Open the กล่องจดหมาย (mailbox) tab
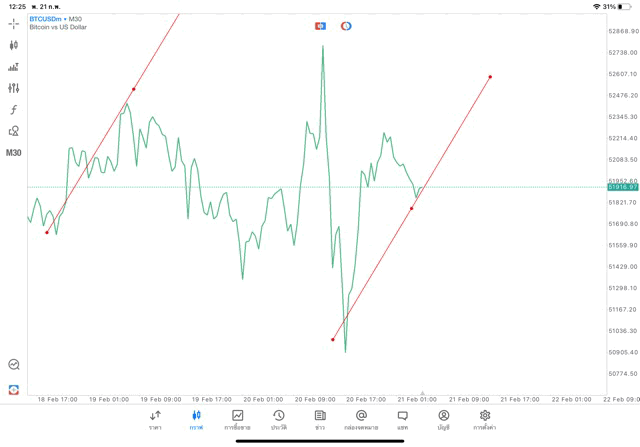 tap(361, 420)
